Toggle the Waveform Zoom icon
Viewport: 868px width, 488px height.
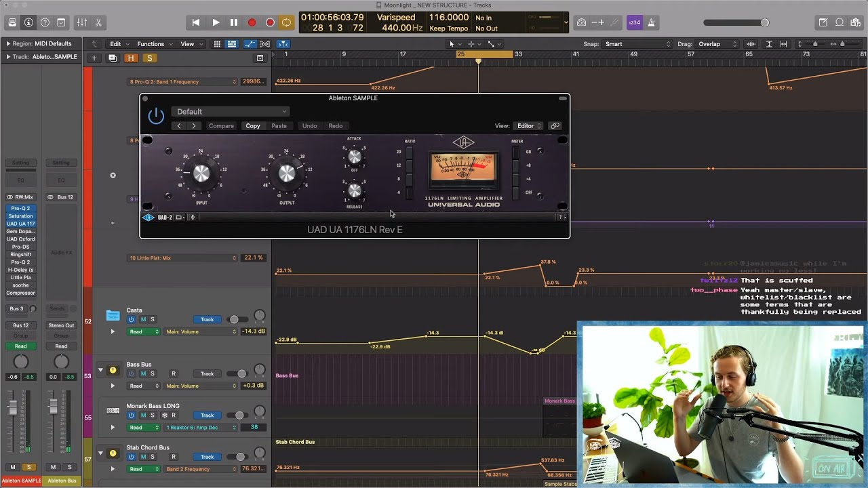point(751,44)
